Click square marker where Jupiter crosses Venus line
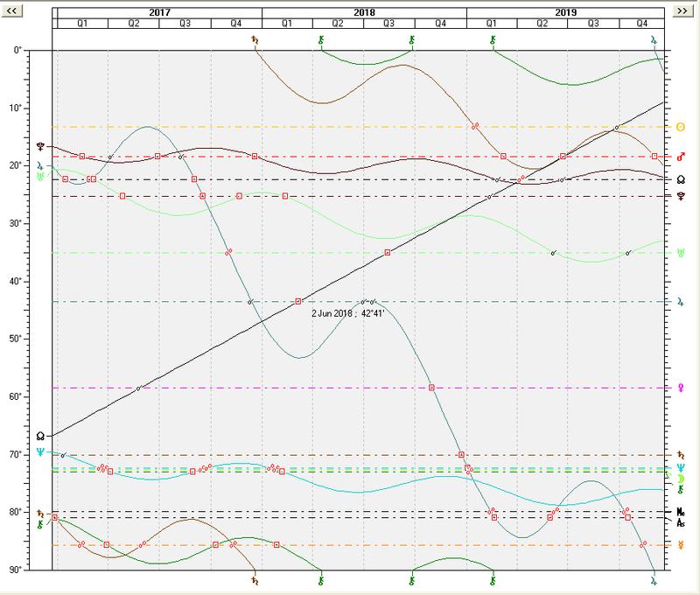The image size is (700, 595). (x=431, y=388)
